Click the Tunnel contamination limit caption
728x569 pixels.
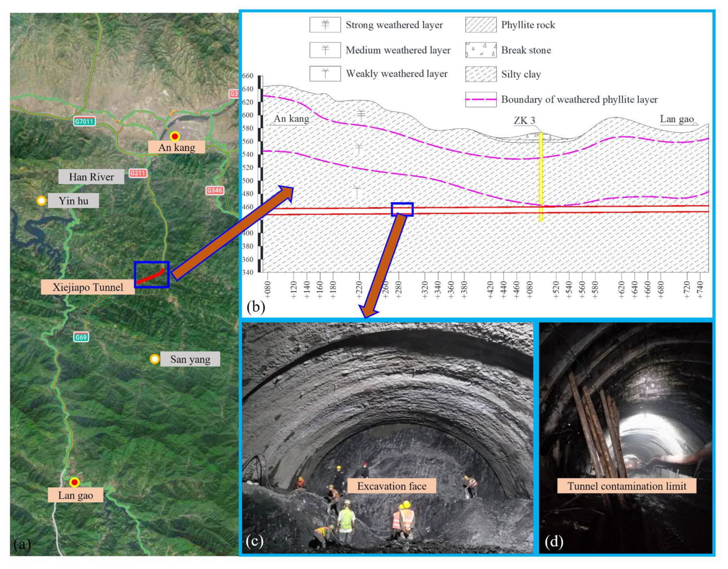click(627, 486)
